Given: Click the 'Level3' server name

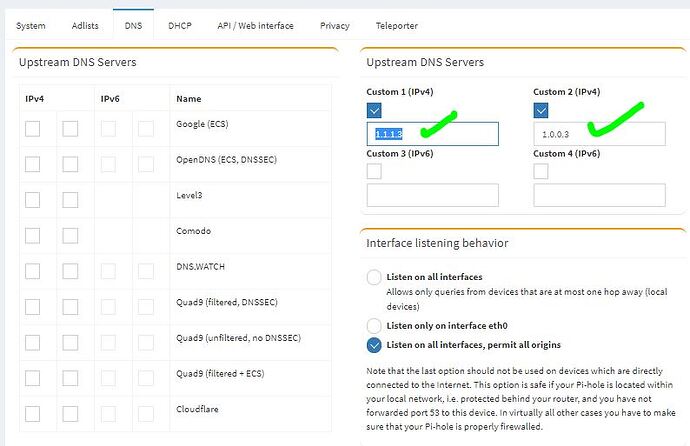Looking at the screenshot, I should (x=189, y=195).
